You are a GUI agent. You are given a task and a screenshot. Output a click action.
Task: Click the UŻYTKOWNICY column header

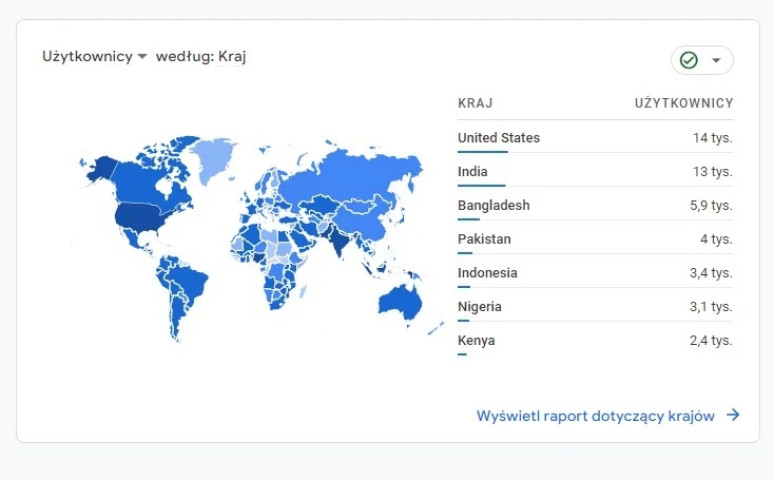coord(684,103)
